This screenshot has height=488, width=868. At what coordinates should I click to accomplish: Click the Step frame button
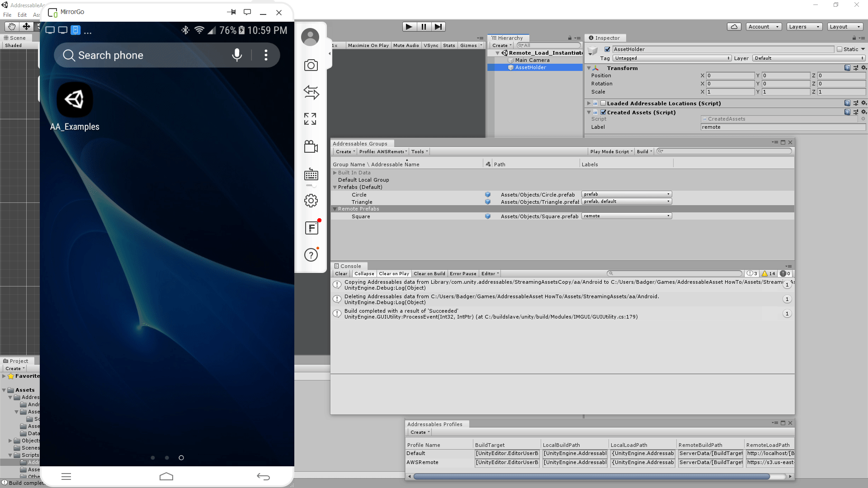(x=438, y=27)
